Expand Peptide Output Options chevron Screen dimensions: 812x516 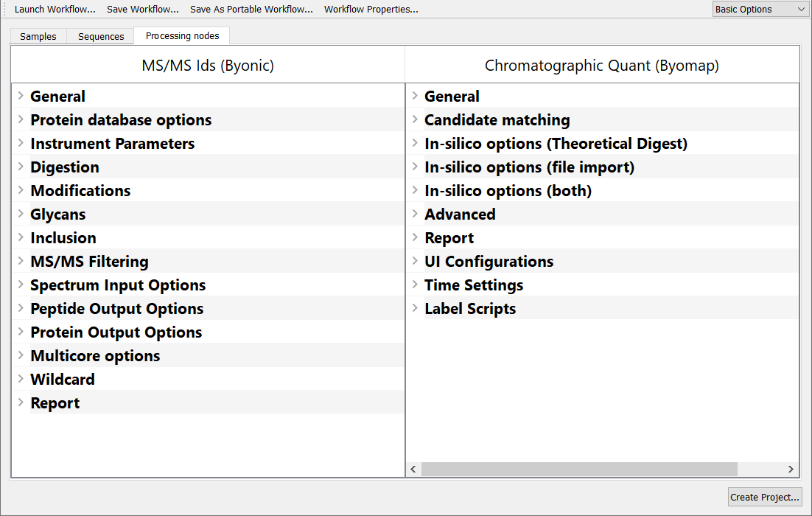pos(21,307)
